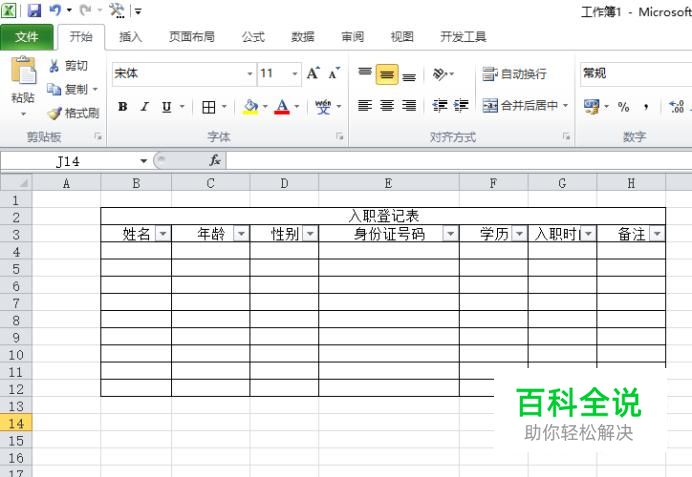Expand borders dropdown arrow
The width and height of the screenshot is (692, 477).
(x=224, y=107)
